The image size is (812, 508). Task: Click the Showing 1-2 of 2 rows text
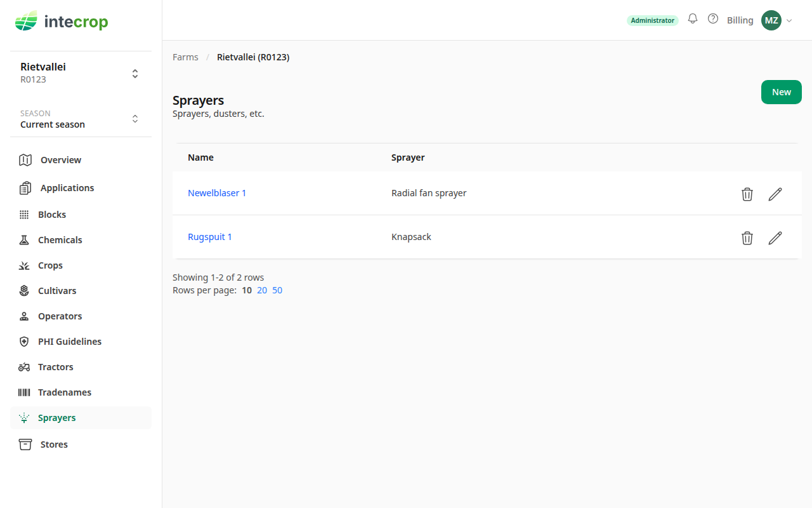point(218,277)
